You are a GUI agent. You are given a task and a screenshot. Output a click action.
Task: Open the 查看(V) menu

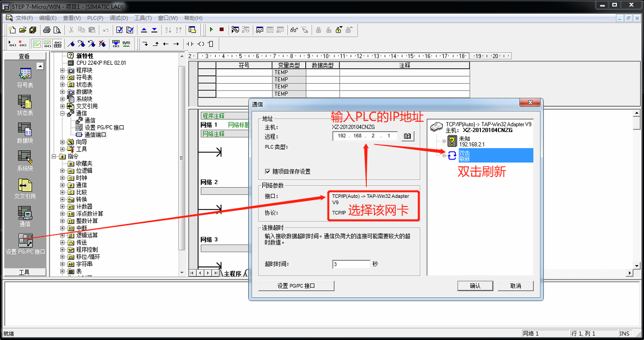(72, 18)
